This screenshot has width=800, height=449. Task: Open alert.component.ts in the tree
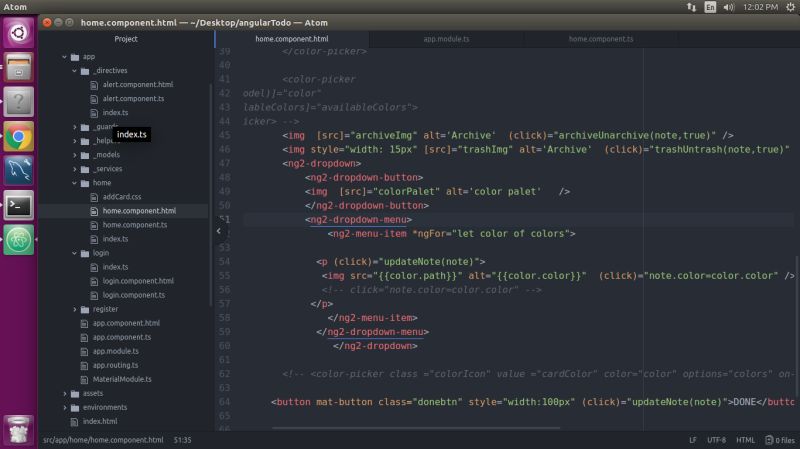click(133, 99)
